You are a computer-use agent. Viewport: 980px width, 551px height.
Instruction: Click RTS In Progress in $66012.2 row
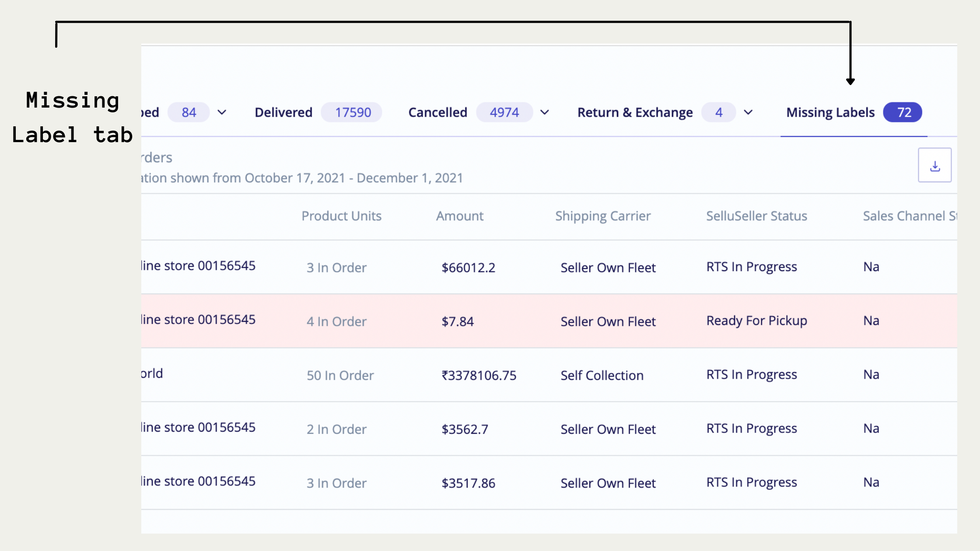coord(752,267)
